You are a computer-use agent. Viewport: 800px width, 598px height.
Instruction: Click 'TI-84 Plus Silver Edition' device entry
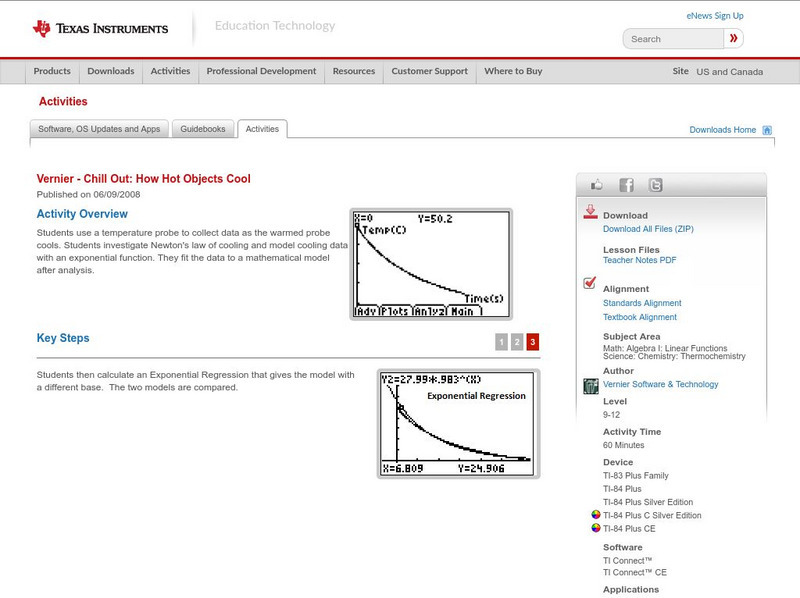[648, 502]
